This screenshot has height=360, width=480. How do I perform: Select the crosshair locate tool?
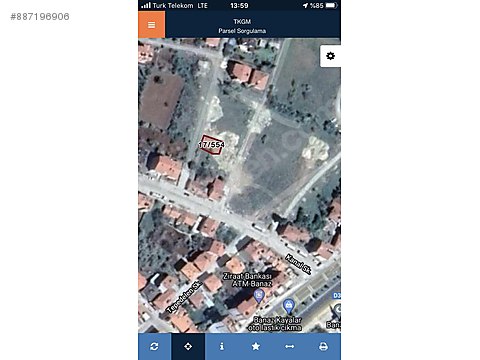(188, 347)
